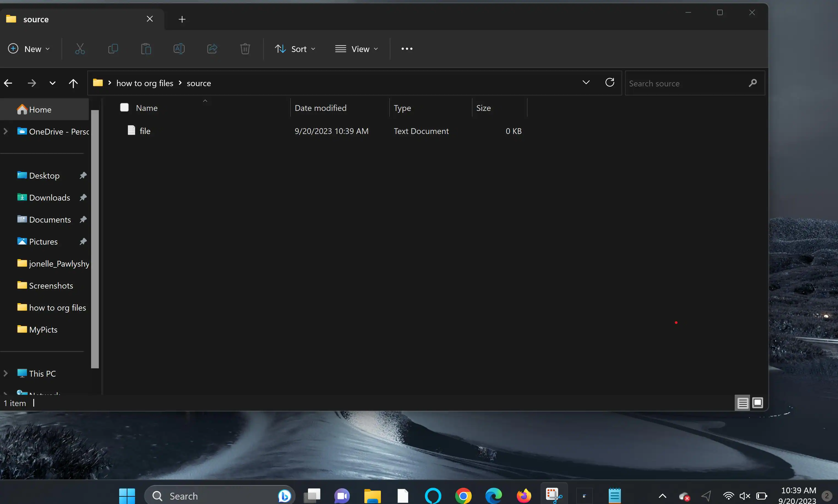Open the See more three-dots menu

tap(406, 49)
